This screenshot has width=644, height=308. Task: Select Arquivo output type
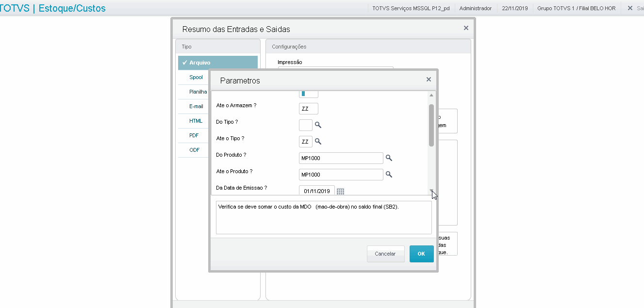click(218, 63)
